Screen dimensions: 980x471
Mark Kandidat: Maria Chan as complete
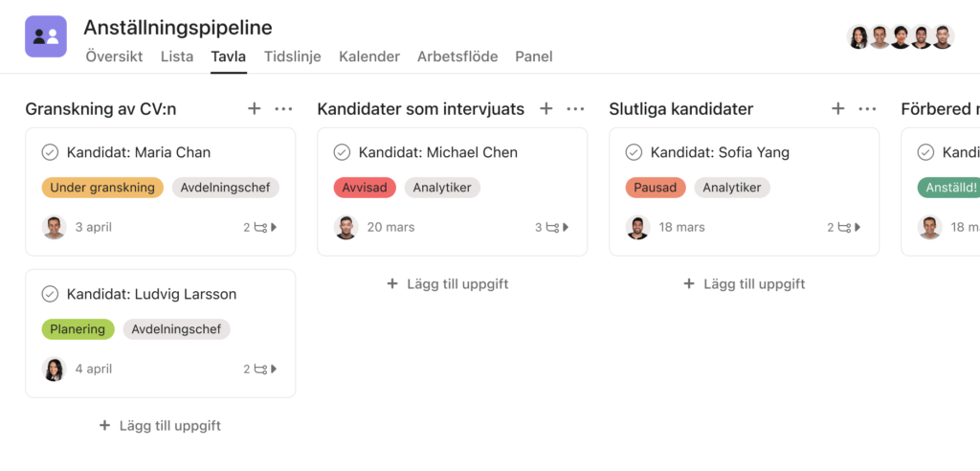[50, 152]
